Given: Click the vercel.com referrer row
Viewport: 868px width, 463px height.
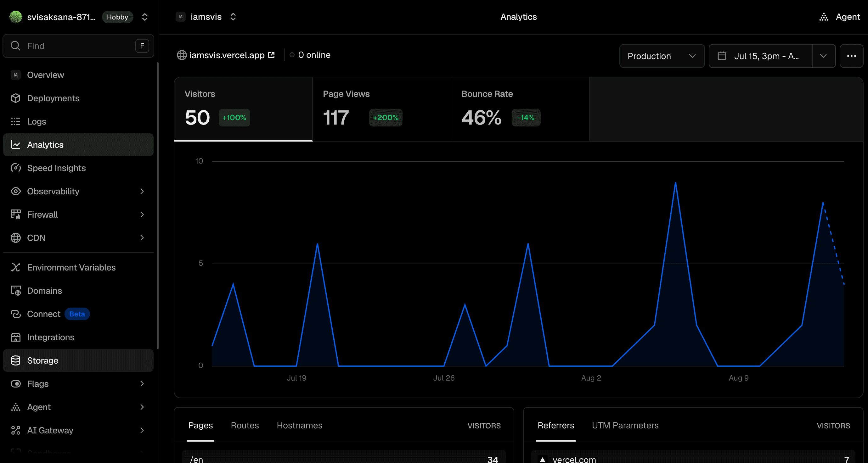Looking at the screenshot, I should (693, 457).
